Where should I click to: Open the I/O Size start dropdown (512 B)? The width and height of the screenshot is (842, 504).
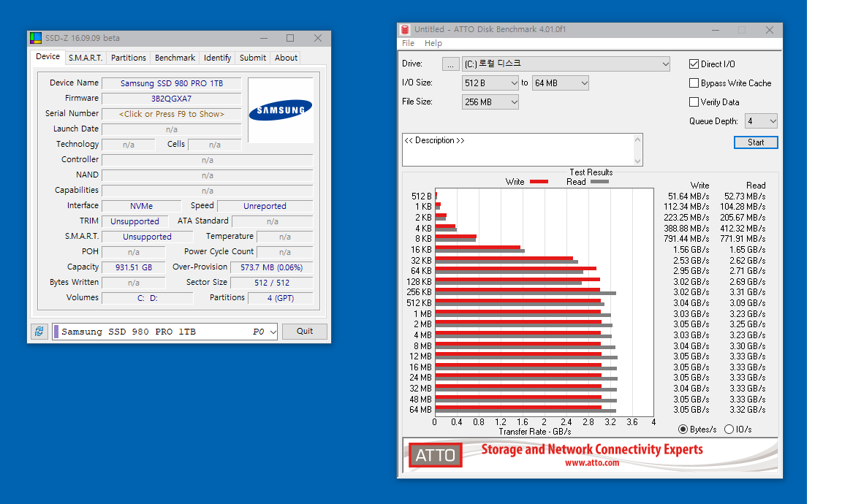[x=490, y=83]
